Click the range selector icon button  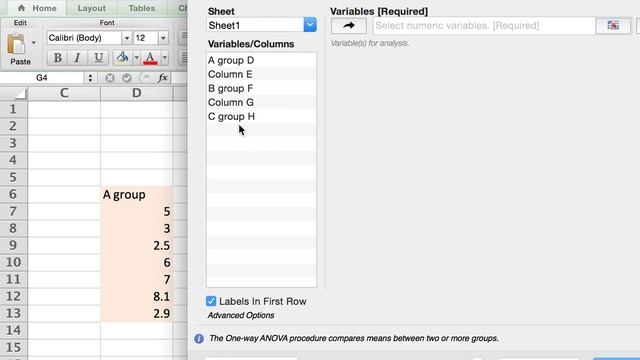pyautogui.click(x=613, y=26)
